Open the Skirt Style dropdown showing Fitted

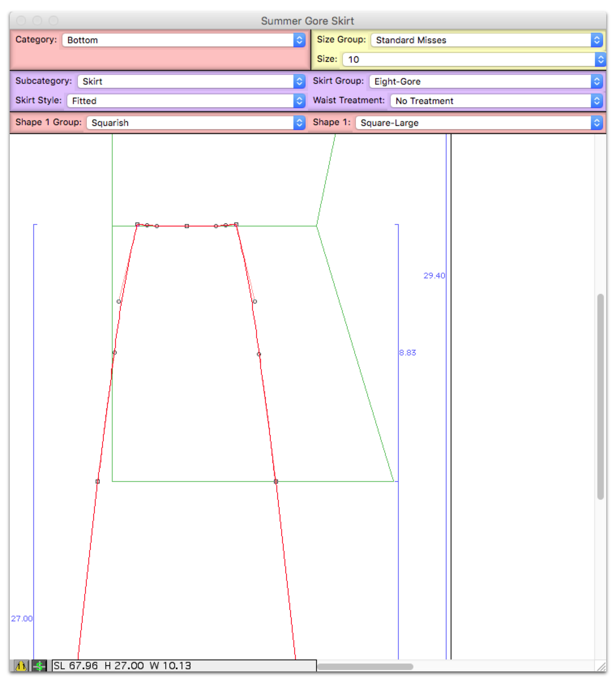coord(186,101)
